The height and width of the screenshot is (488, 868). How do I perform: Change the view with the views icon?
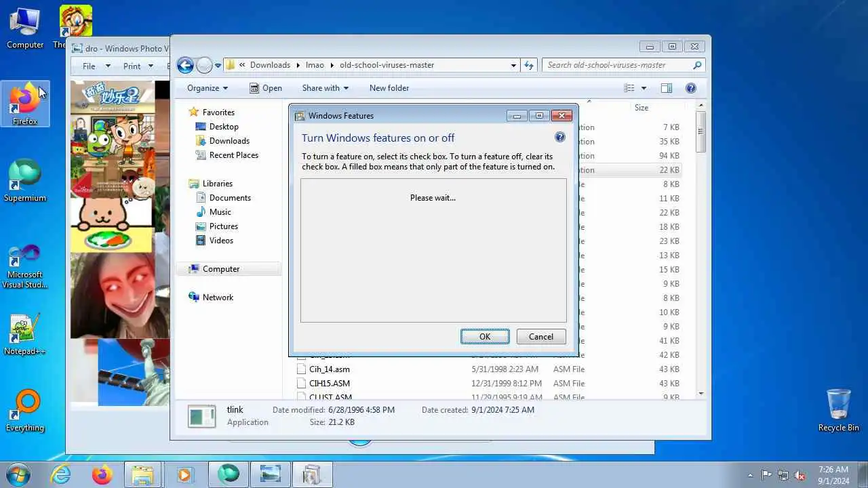(x=629, y=88)
